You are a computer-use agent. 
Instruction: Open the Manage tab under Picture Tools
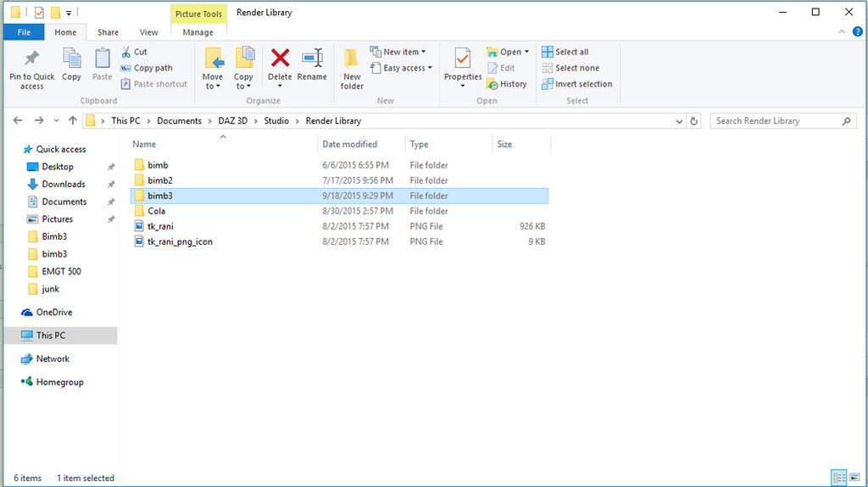point(198,32)
